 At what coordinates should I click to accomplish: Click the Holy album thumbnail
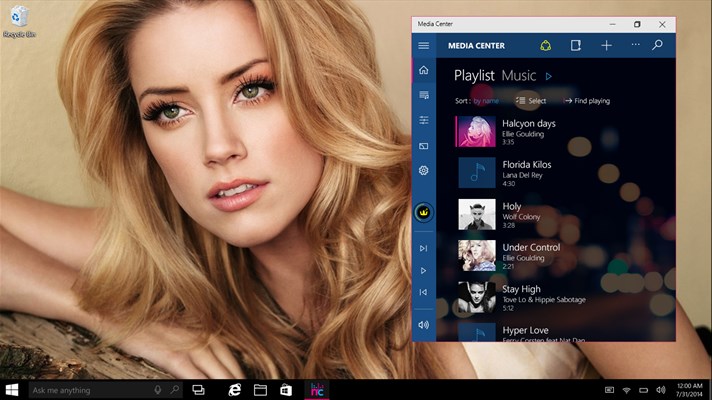click(476, 214)
